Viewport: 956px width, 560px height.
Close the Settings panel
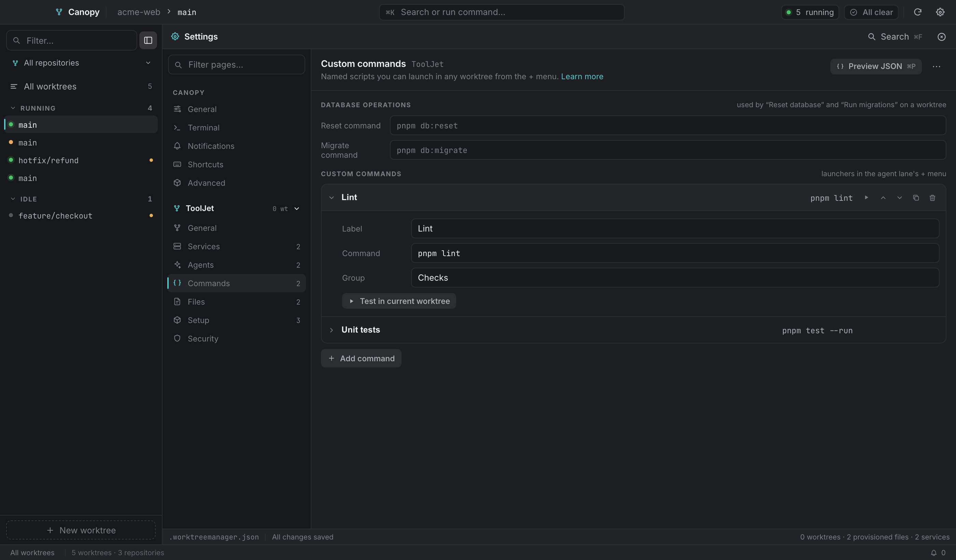[941, 37]
